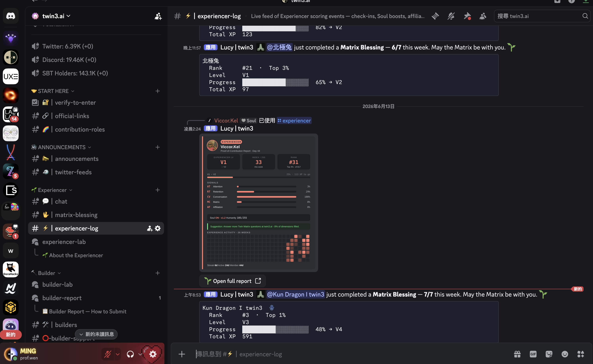Open gift Nitro icon
Screen dimensions: 593x364
pyautogui.click(x=517, y=354)
